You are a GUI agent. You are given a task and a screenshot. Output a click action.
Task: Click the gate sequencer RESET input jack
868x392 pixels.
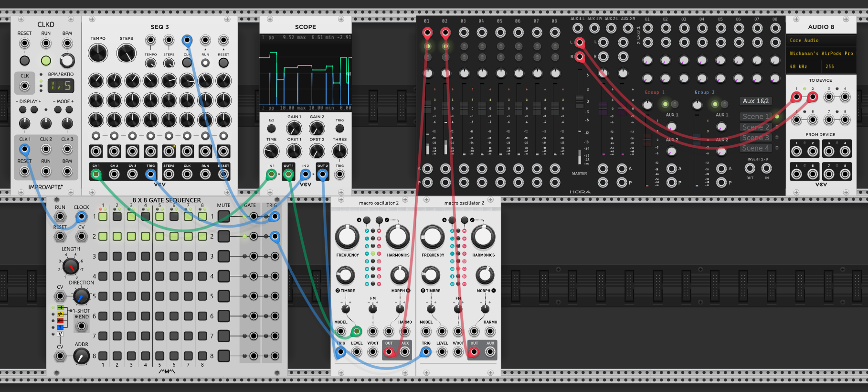click(60, 236)
